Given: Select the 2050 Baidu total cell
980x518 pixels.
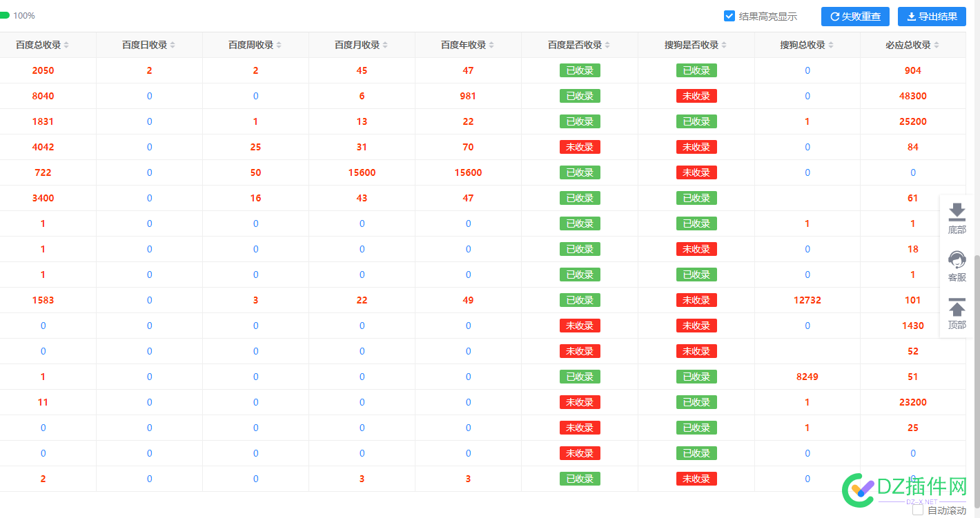Looking at the screenshot, I should pyautogui.click(x=43, y=70).
